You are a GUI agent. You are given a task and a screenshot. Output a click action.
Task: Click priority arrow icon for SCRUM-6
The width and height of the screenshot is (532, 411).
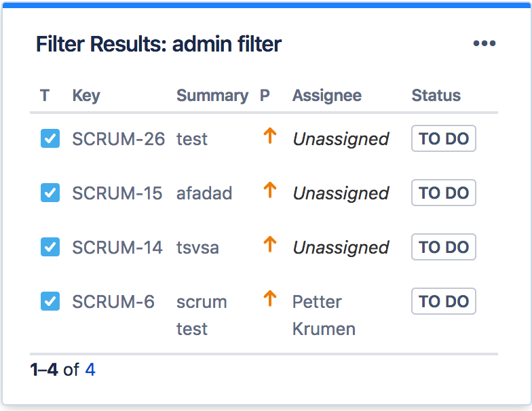coord(270,299)
